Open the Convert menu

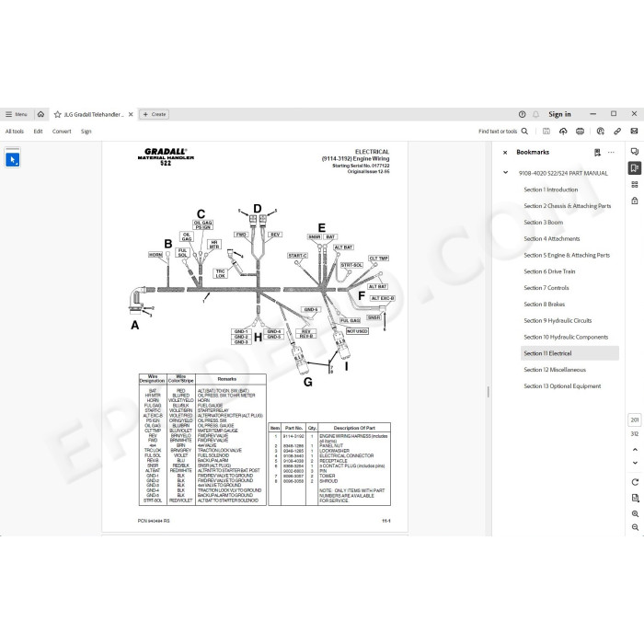coord(62,132)
